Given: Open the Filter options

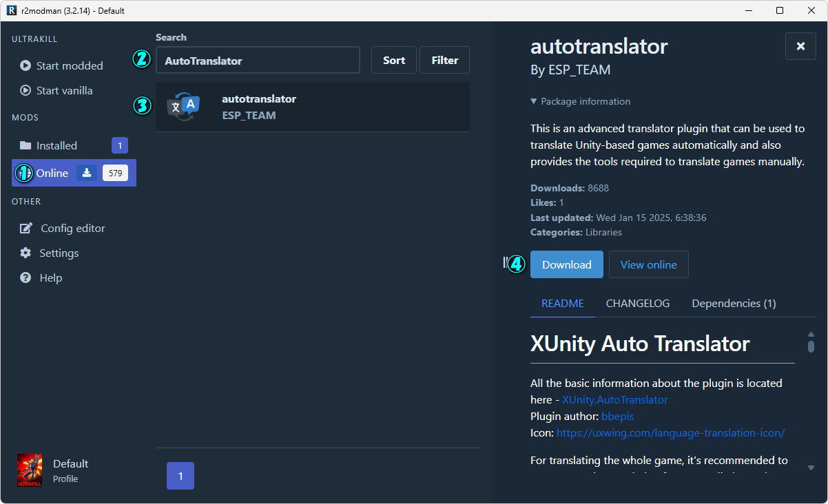Looking at the screenshot, I should (445, 61).
